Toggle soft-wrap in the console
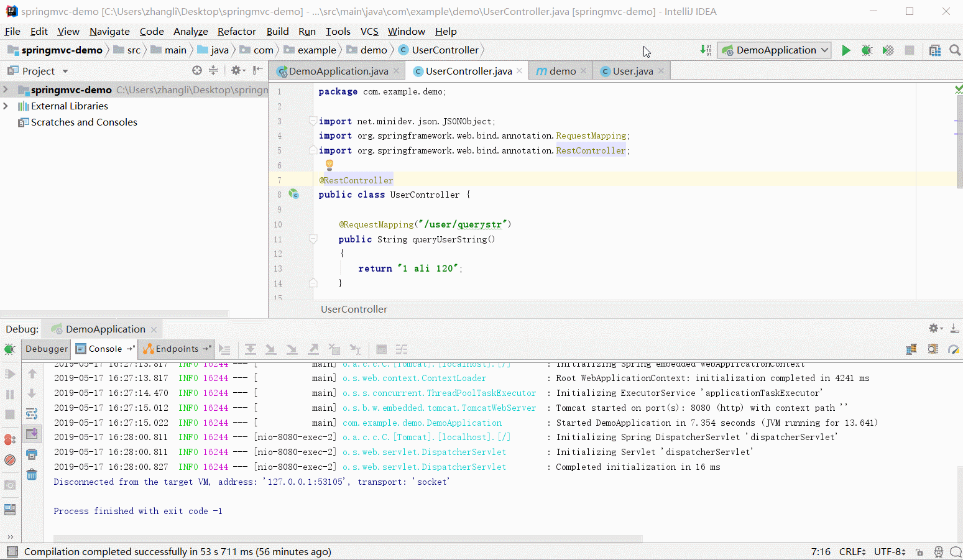This screenshot has width=963, height=560. tap(32, 414)
